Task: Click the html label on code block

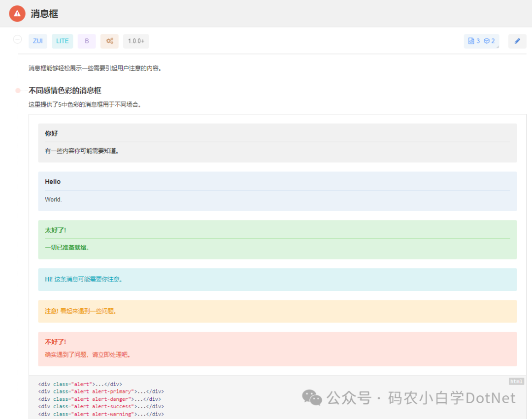Action: [x=516, y=382]
